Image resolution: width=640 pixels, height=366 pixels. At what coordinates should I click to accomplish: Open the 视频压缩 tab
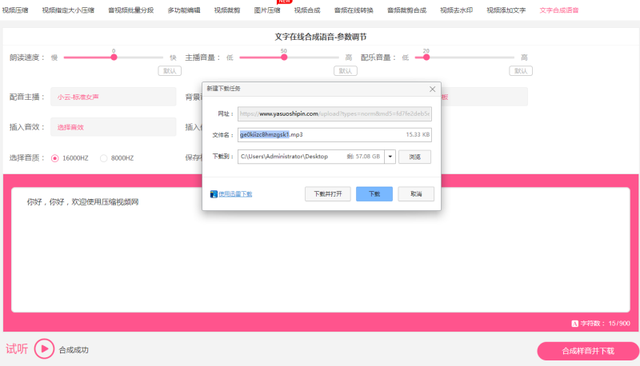[x=15, y=10]
